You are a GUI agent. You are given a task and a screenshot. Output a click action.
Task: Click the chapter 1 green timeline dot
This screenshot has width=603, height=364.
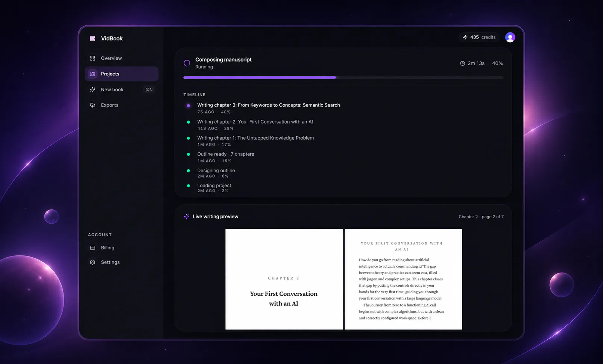pos(188,138)
